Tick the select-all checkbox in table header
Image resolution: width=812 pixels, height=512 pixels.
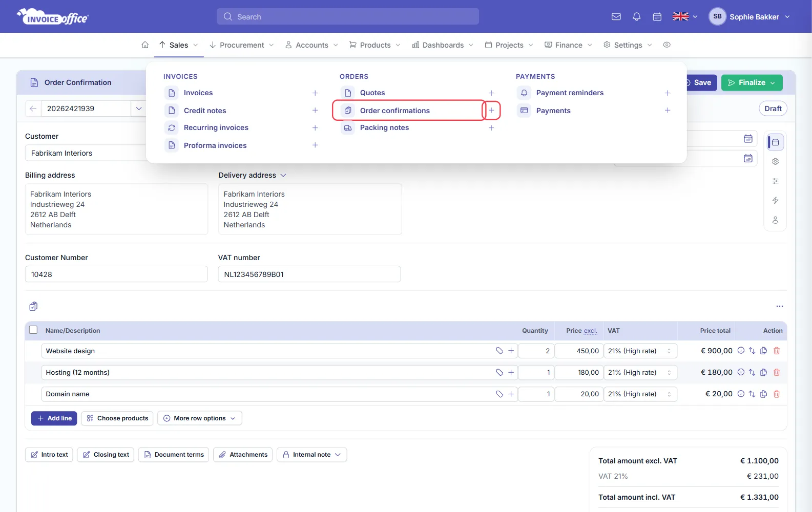tap(33, 330)
